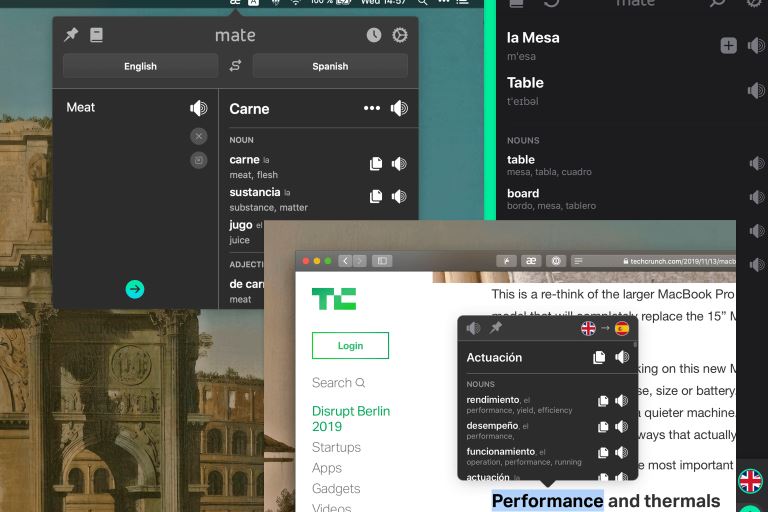Open translation history clock icon
Viewport: 768px width, 512px height.
(x=374, y=35)
